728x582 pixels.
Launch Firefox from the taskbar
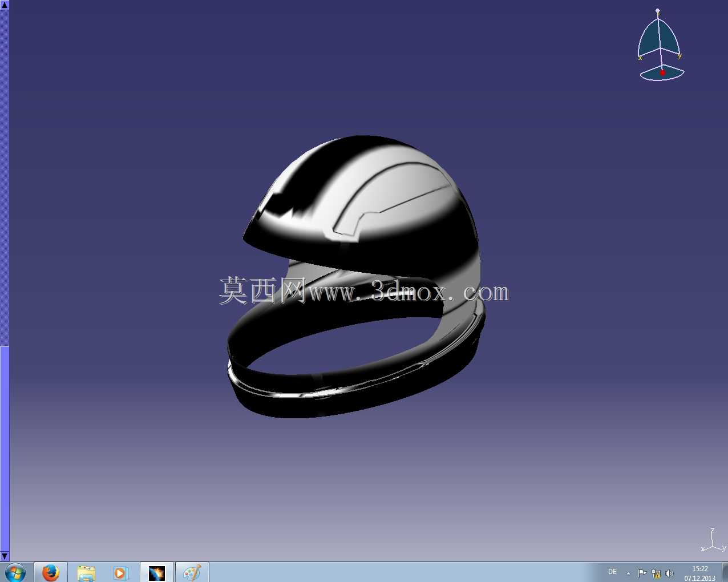pos(51,572)
